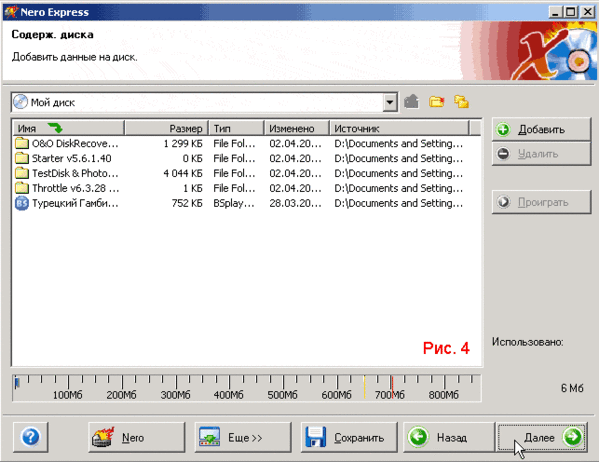Screen dimensions: 599x462
Task: Select the Starter v5.6.1.40 folder row
Action: pos(246,159)
